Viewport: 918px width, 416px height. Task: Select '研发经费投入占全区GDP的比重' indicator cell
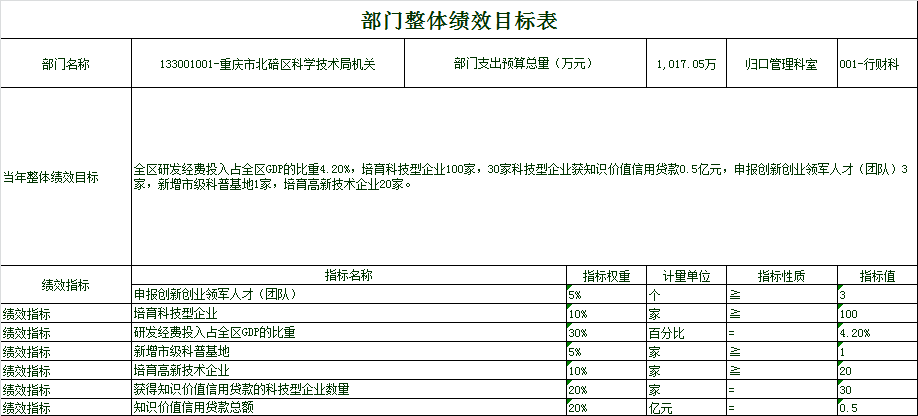(x=349, y=332)
